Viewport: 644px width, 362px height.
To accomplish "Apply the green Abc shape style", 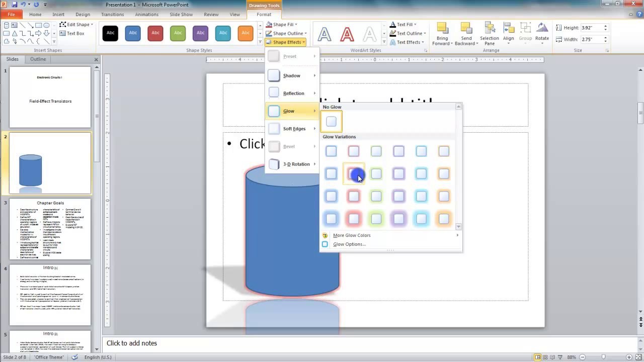I will pos(178,33).
